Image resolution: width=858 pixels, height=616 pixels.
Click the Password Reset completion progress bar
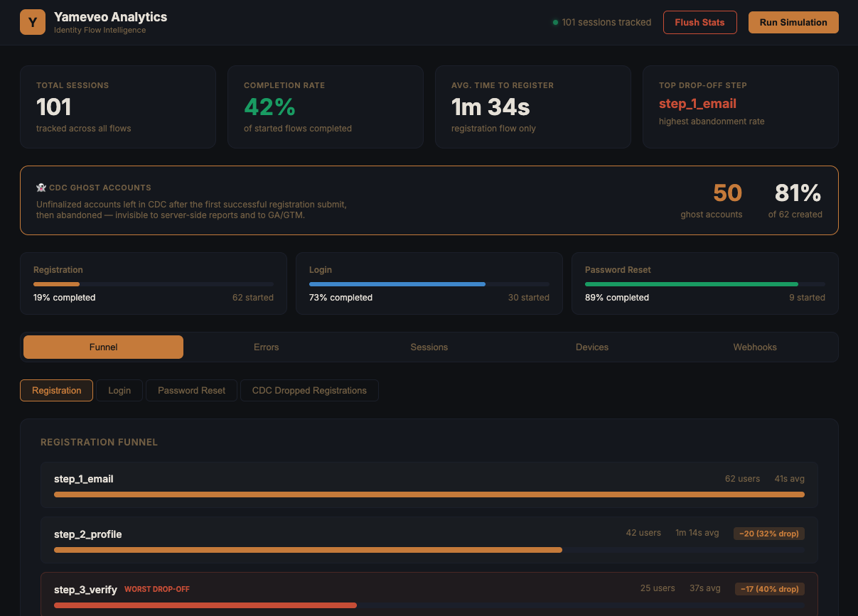pyautogui.click(x=705, y=284)
